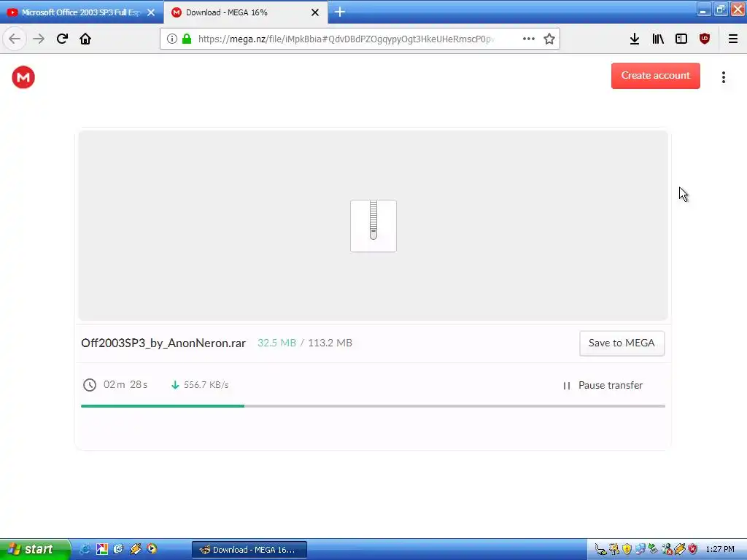Screen dimensions: 747x560
Task: Click the download progress bar
Action: [x=373, y=406]
